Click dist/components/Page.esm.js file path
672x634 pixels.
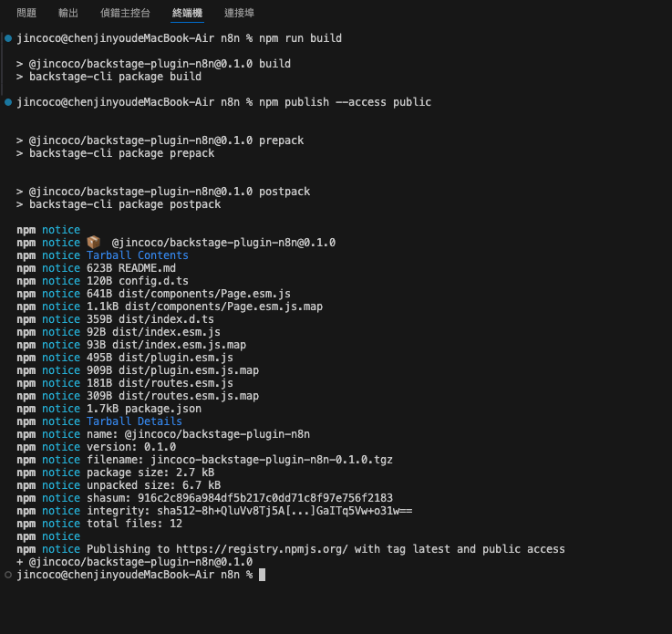click(204, 294)
